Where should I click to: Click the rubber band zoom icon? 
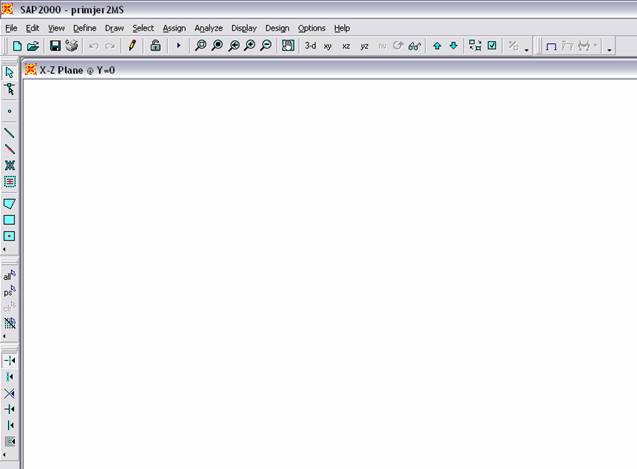pyautogui.click(x=201, y=46)
